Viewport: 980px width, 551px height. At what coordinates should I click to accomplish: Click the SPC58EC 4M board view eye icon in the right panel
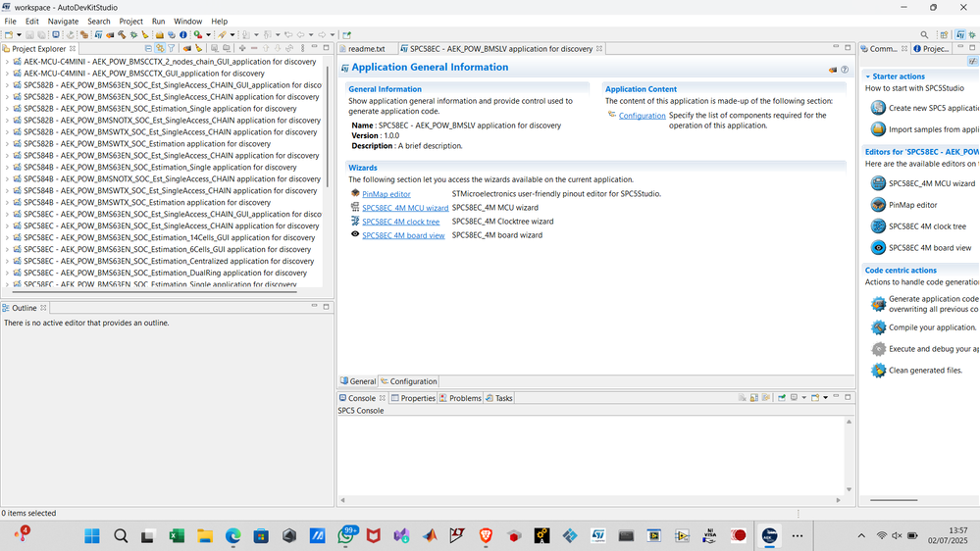pos(878,247)
